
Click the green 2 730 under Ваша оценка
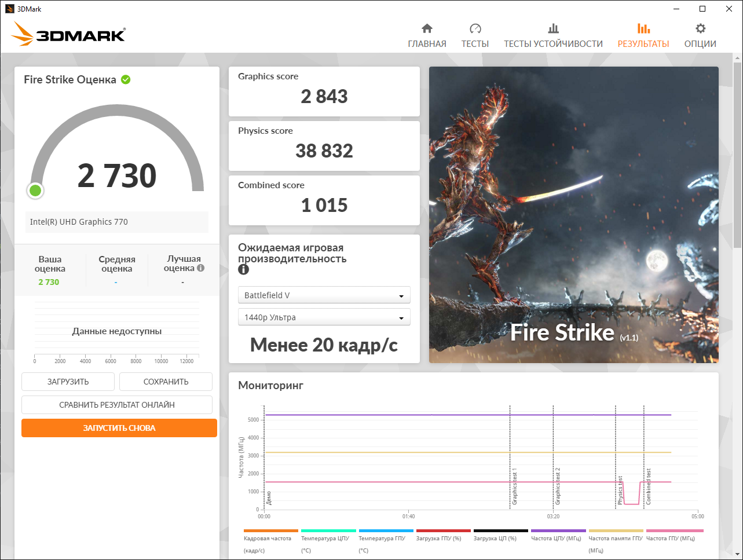click(49, 282)
